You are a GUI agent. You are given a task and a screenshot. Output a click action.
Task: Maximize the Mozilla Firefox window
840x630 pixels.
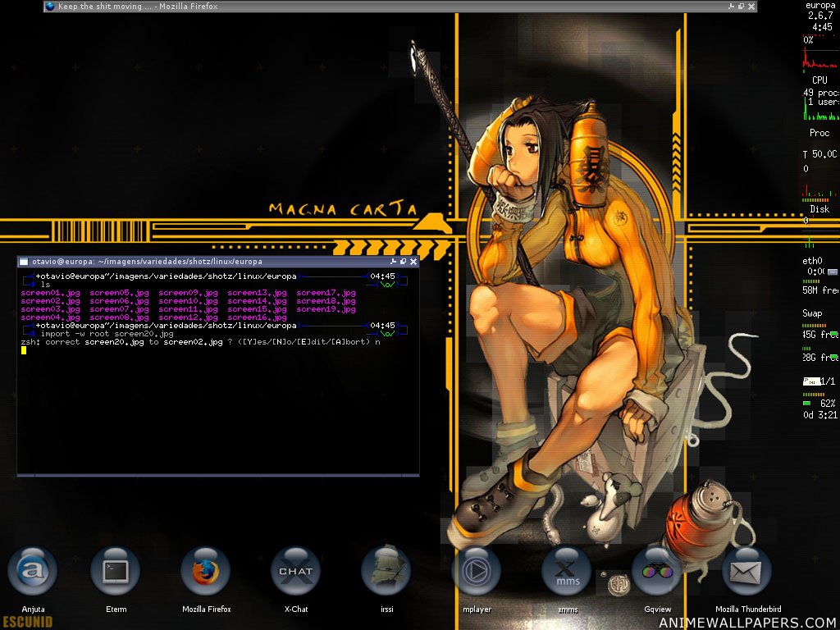click(741, 7)
